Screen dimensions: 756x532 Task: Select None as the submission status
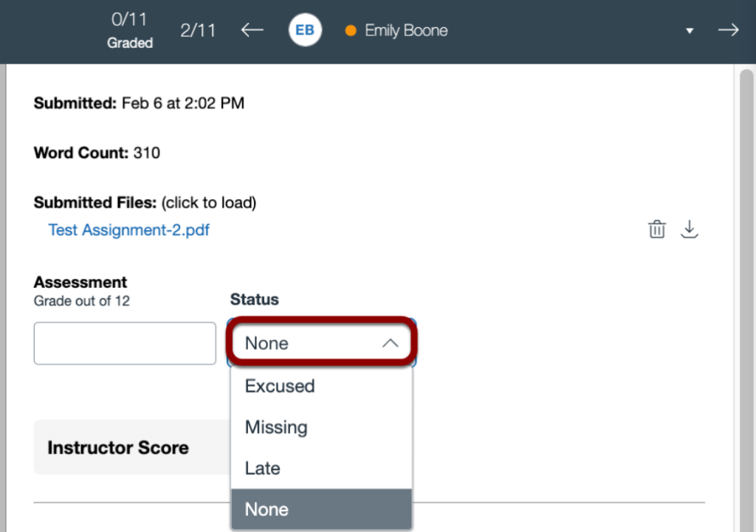pyautogui.click(x=267, y=509)
